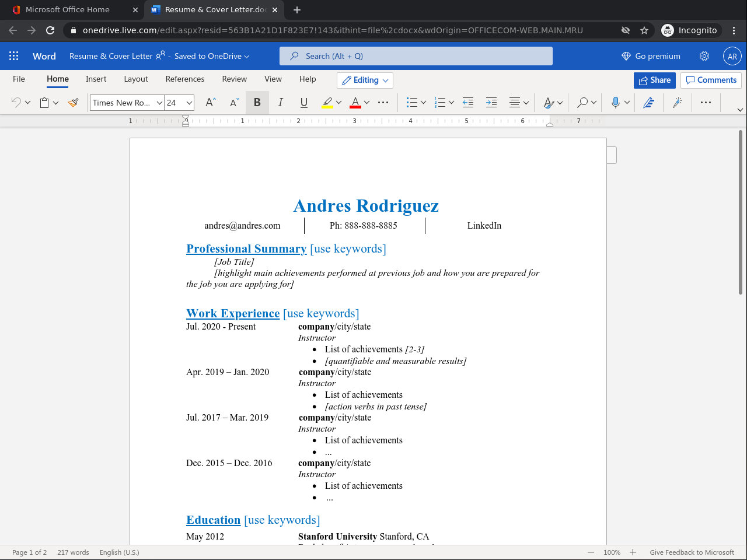Toggle Italic formatting
The width and height of the screenshot is (747, 560).
(280, 103)
